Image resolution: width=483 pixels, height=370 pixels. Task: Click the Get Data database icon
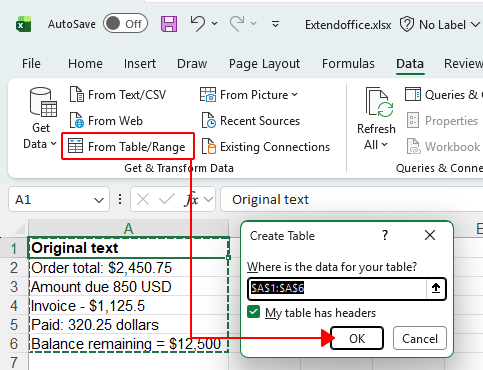click(x=43, y=102)
